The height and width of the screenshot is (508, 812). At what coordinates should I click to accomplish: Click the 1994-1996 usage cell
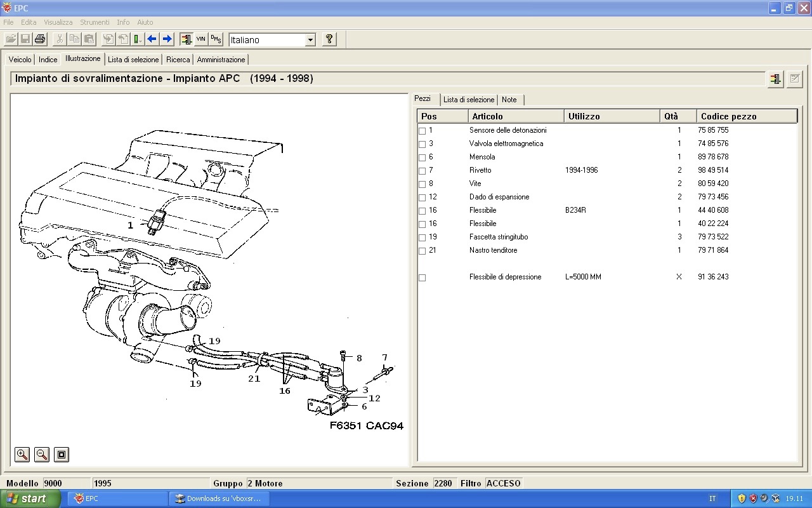581,170
